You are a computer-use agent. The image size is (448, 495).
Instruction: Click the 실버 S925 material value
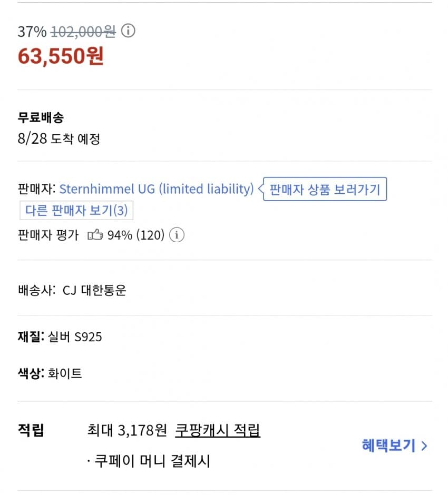pos(75,336)
